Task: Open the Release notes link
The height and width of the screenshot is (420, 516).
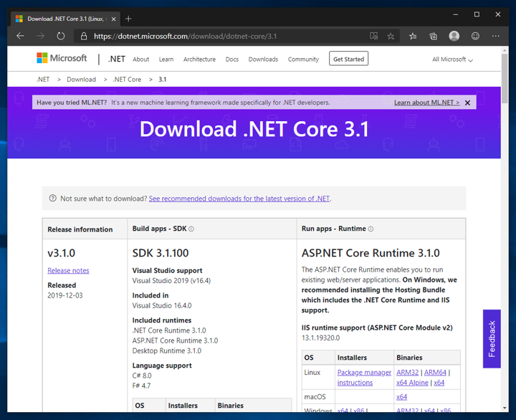Action: click(x=68, y=271)
